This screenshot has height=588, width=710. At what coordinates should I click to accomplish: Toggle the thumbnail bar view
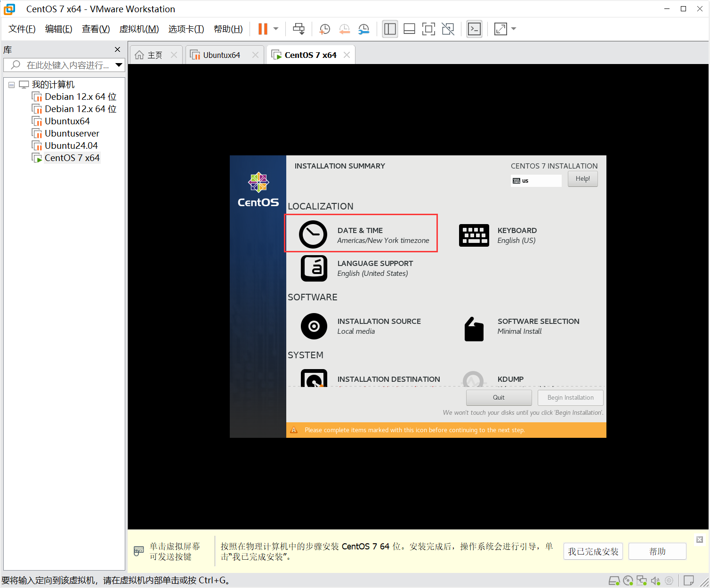pos(409,29)
